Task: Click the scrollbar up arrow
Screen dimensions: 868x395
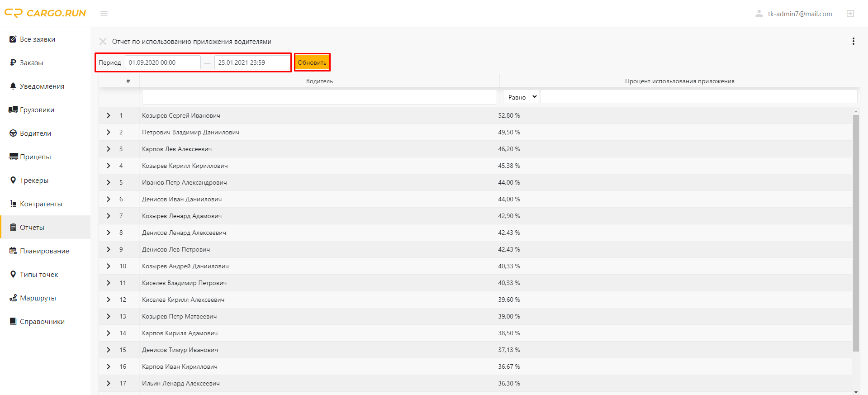Action: (x=856, y=111)
